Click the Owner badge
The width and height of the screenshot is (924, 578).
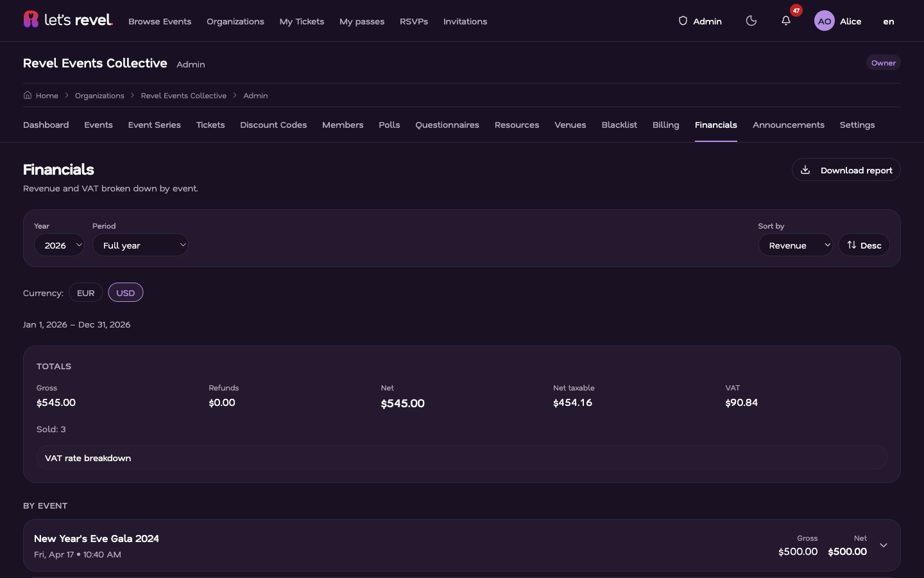pyautogui.click(x=884, y=62)
